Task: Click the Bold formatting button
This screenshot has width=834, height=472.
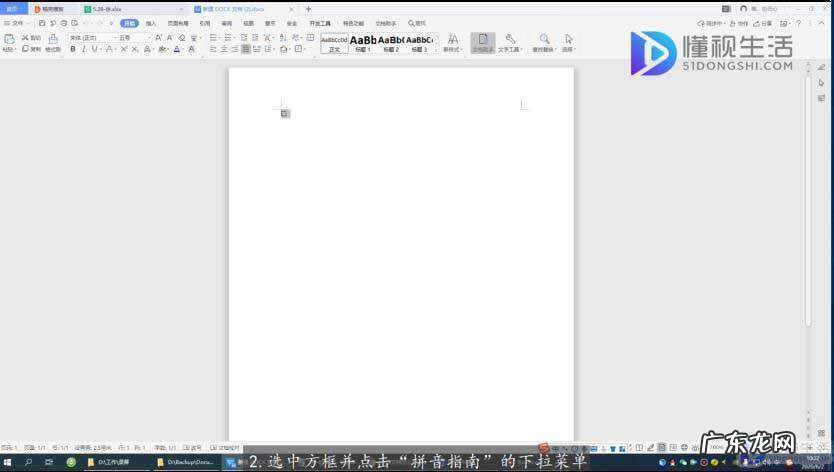Action: click(72, 49)
